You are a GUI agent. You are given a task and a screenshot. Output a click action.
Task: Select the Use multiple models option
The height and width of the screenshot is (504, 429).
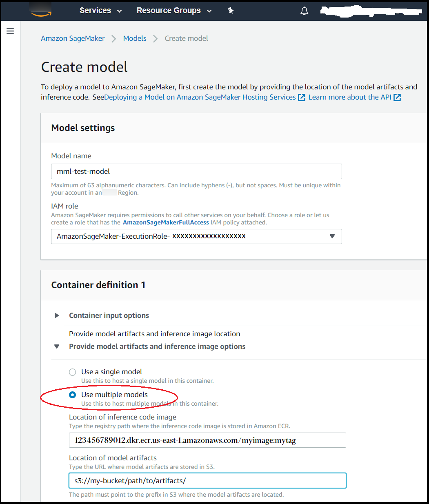click(x=73, y=395)
